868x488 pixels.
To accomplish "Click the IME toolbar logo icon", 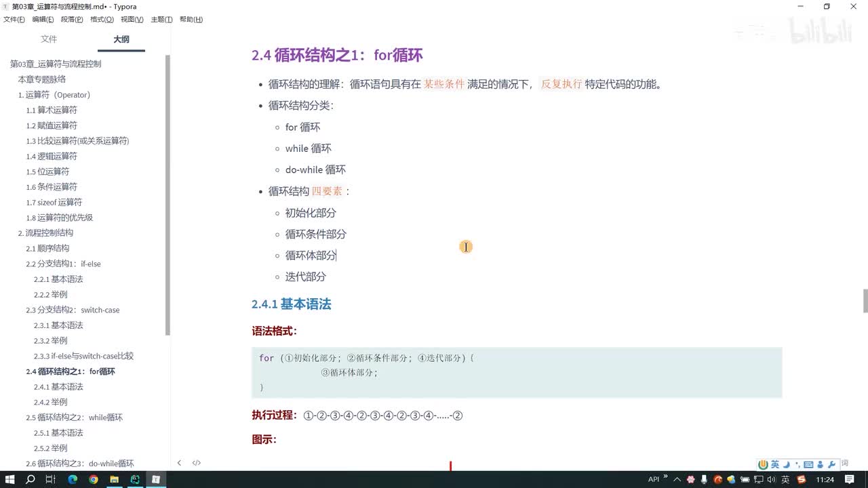I will tap(764, 464).
